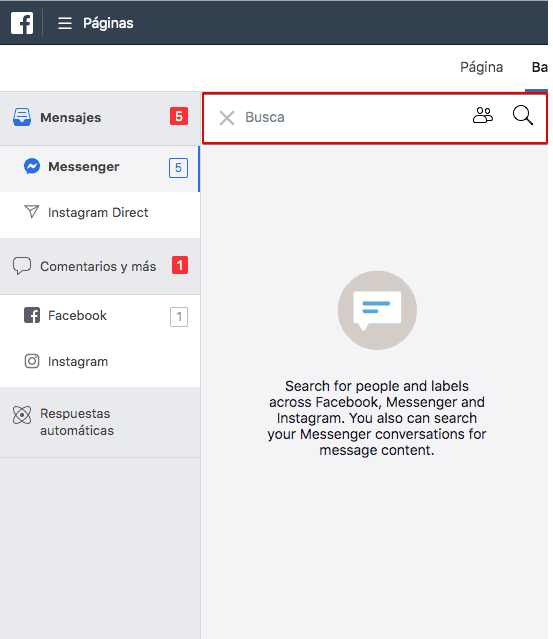Click the chat bubble illustration
Viewport: 553px width, 639px height.
click(x=377, y=310)
